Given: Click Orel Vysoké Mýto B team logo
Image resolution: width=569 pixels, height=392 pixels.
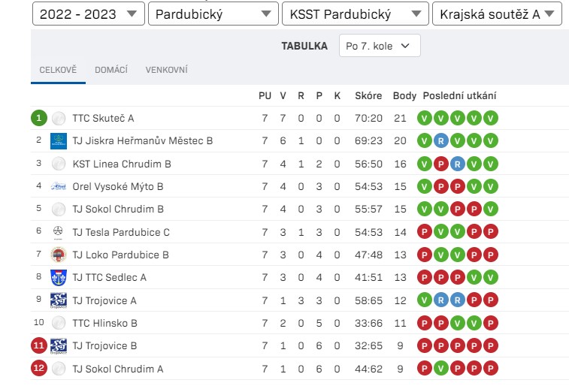Looking at the screenshot, I should [x=59, y=186].
